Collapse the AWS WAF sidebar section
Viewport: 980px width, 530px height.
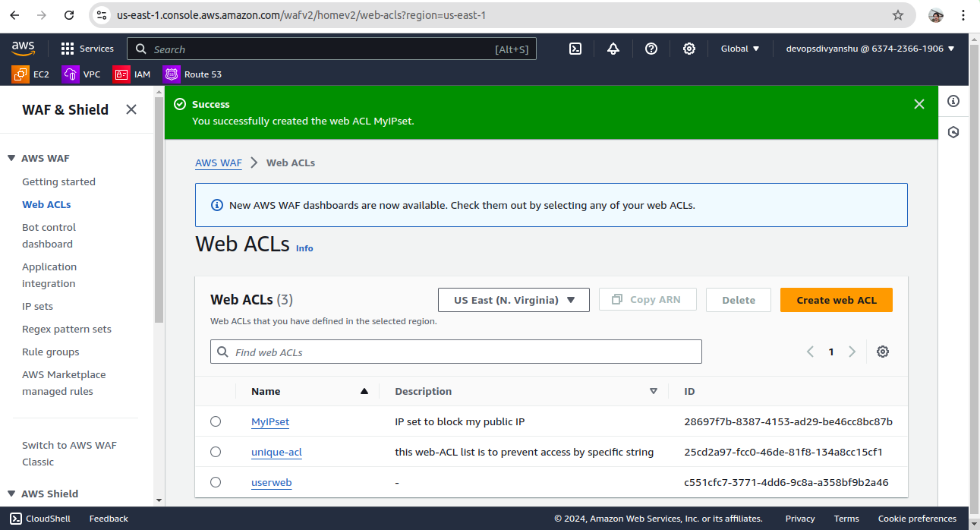coord(11,159)
